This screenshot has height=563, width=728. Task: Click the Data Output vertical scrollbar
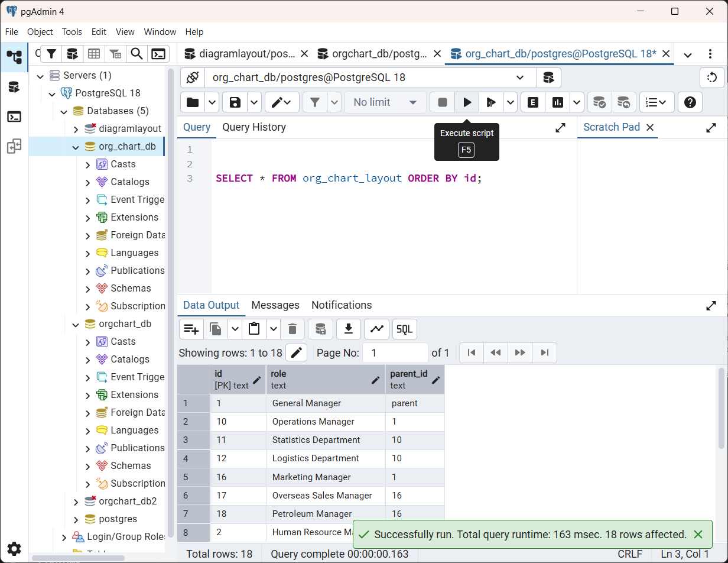point(721,408)
